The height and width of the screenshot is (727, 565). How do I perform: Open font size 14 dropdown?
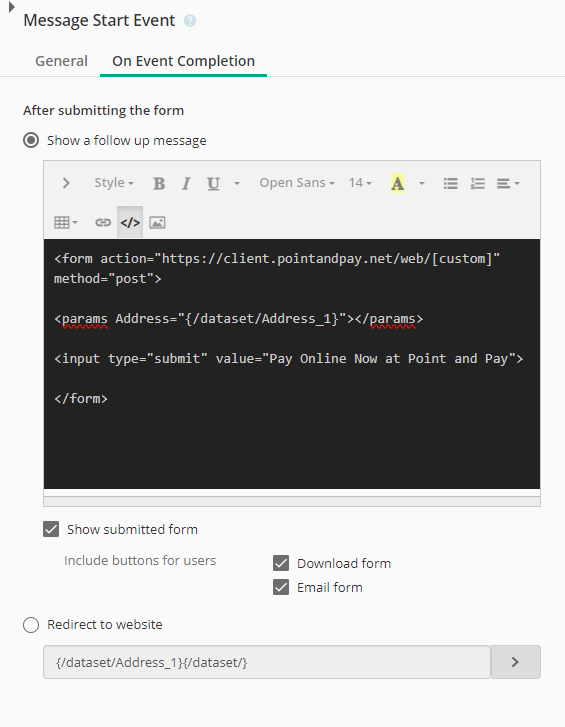[360, 183]
